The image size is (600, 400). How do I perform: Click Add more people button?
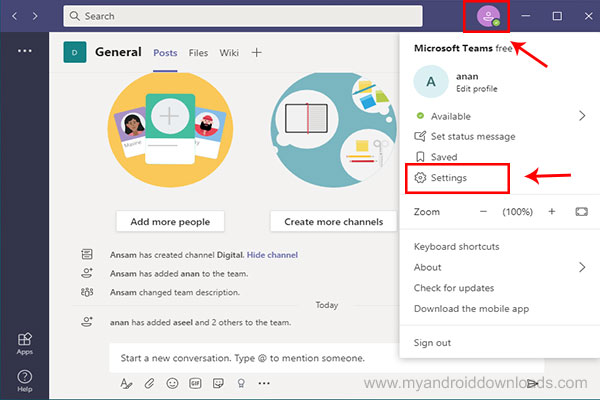(170, 222)
